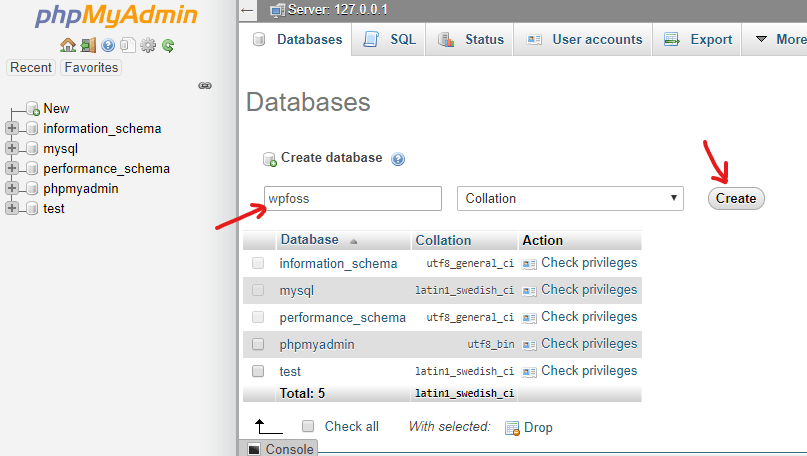This screenshot has width=807, height=456.
Task: Expand information_schema in navigation tree
Action: (12, 128)
